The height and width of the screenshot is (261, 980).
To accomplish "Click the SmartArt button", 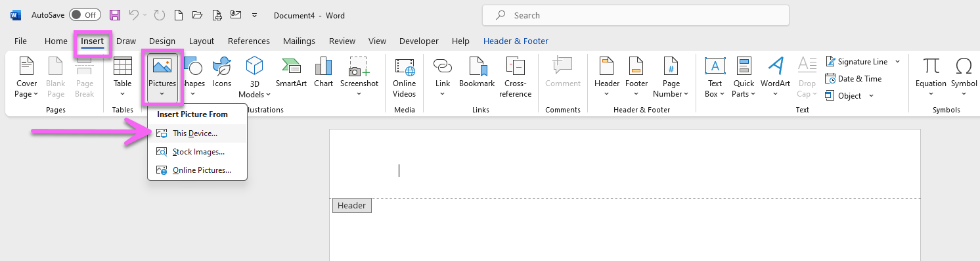I will (x=292, y=72).
